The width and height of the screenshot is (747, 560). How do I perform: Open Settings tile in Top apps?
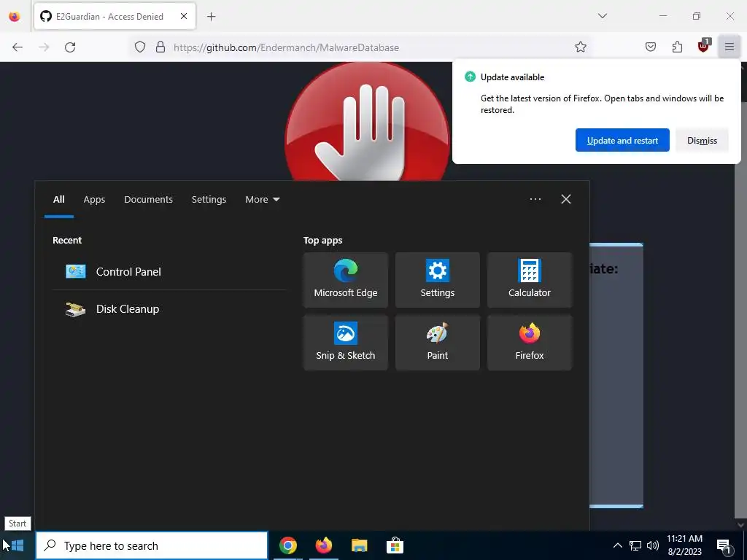tap(438, 280)
